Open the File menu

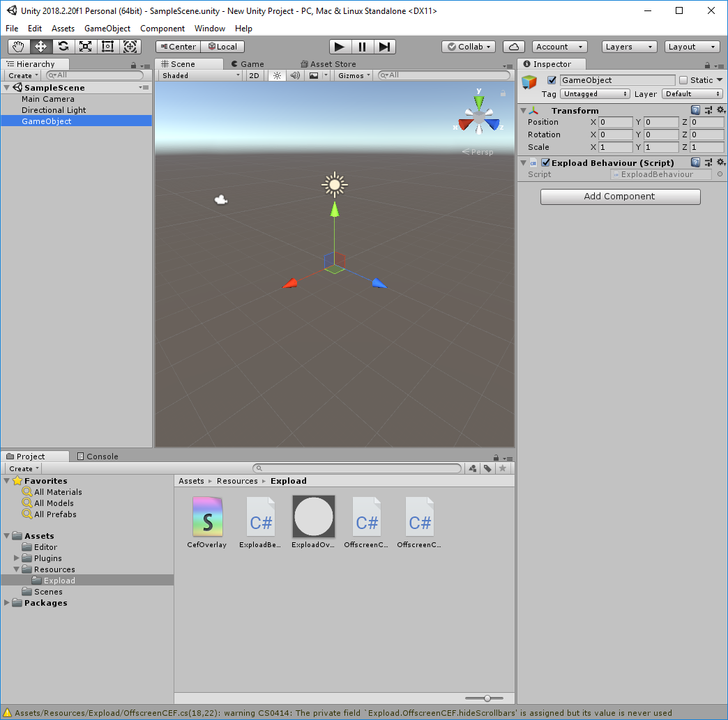[x=12, y=29]
